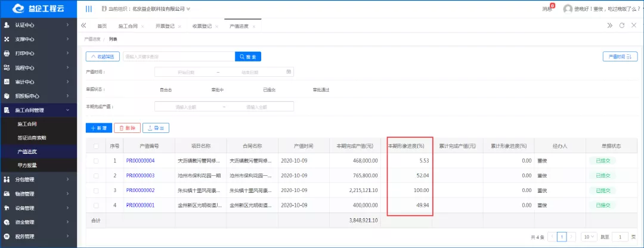The width and height of the screenshot is (644, 248).
Task: Open the 施工合同 sidebar submenu item
Action: [27, 123]
